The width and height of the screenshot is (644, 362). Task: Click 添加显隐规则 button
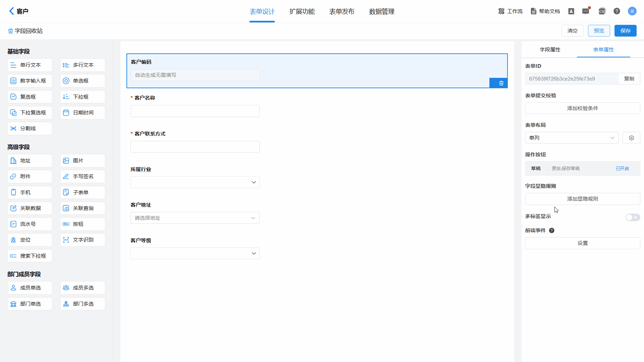(583, 199)
